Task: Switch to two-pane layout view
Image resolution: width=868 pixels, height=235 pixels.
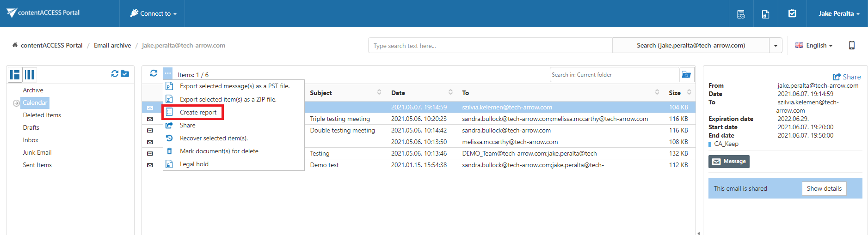Action: click(15, 74)
